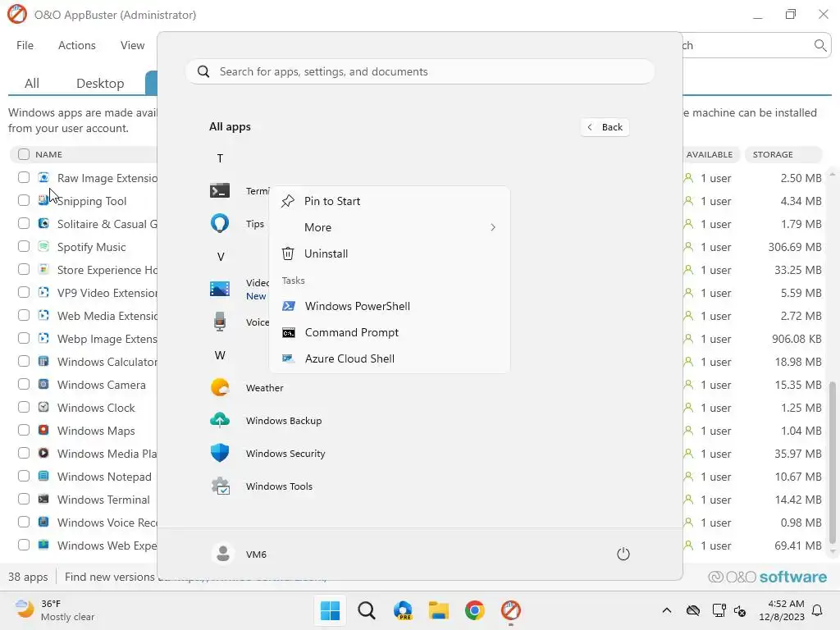Check the Raw Image Extension checkbox
The image size is (840, 630).
pos(24,177)
